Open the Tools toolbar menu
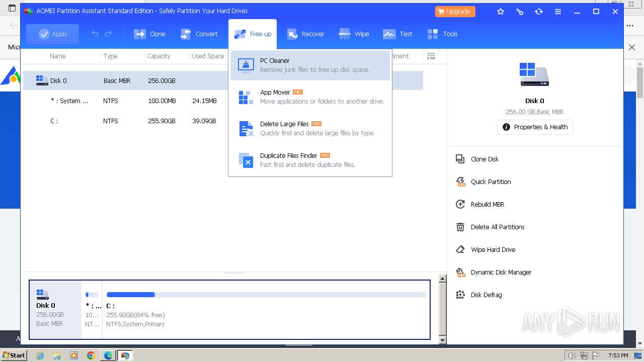This screenshot has width=644, height=362. click(x=443, y=34)
